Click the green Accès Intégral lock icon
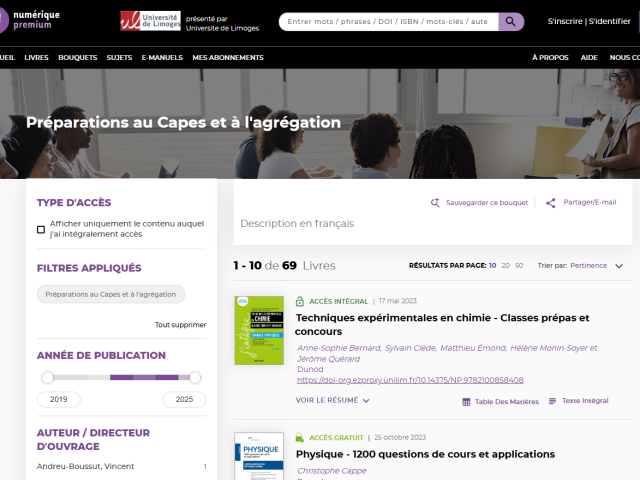Image resolution: width=640 pixels, height=480 pixels. coord(299,301)
